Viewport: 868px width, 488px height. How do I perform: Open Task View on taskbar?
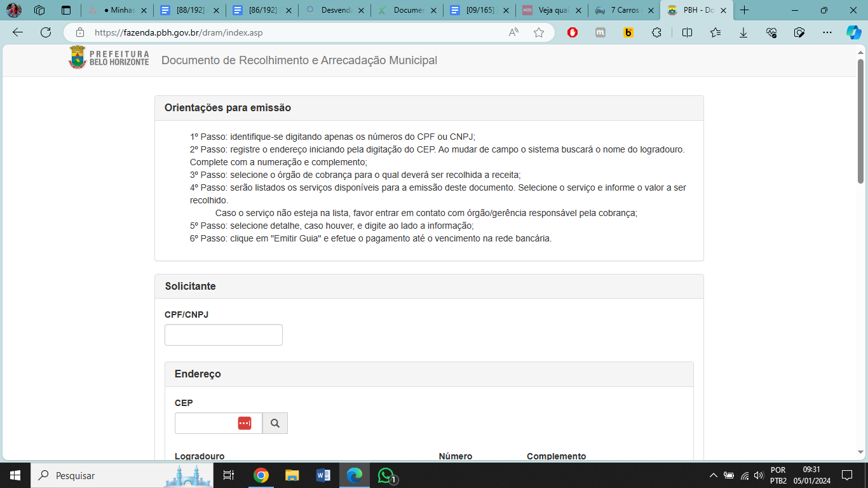(x=229, y=475)
